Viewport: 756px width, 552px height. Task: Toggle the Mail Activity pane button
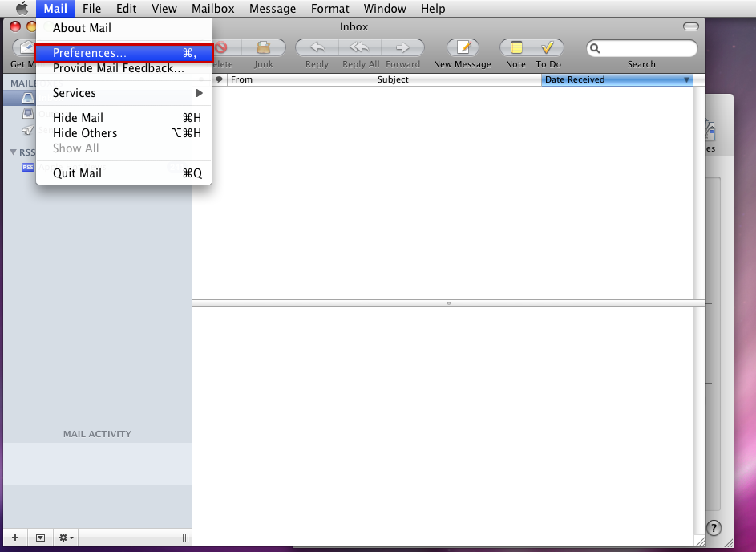tap(41, 538)
